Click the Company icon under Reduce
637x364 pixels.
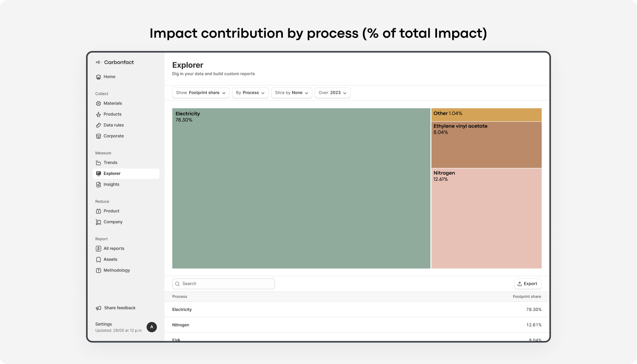(x=98, y=222)
